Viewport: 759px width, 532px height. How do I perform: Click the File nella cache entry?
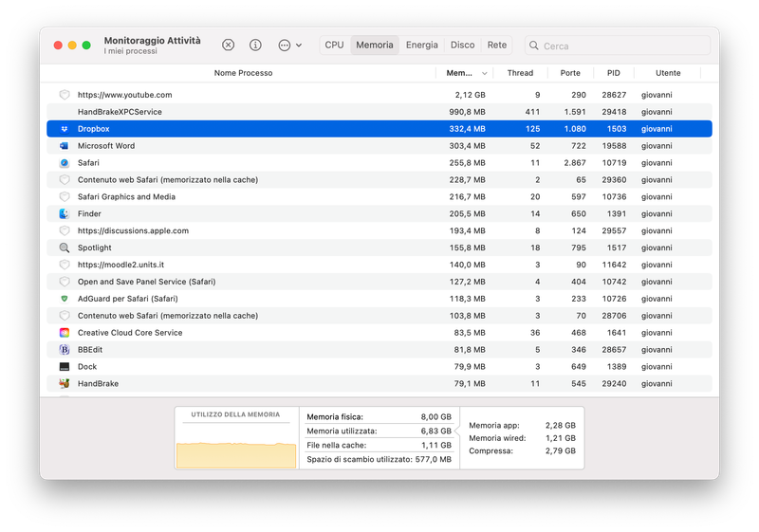[379, 445]
